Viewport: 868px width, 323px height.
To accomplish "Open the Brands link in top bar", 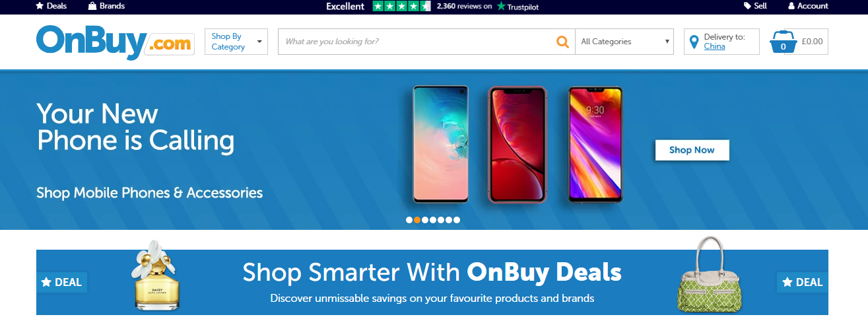I will click(x=106, y=6).
